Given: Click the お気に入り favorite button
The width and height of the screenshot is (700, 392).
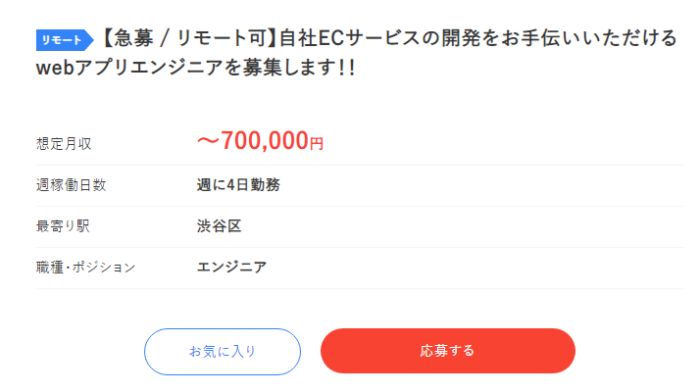Looking at the screenshot, I should pyautogui.click(x=222, y=351).
